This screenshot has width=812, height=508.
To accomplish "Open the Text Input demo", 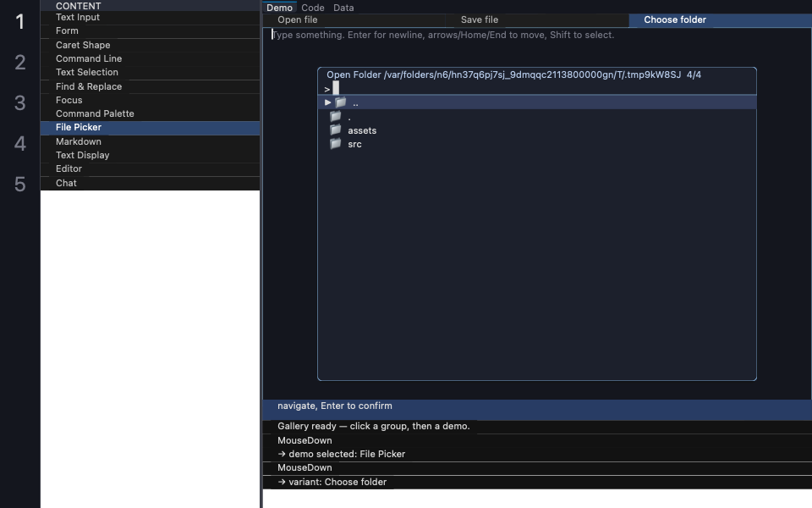I will point(151,18).
